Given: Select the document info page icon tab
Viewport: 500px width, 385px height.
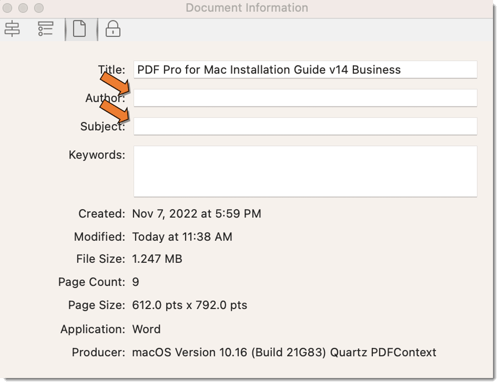Looking at the screenshot, I should tap(80, 29).
